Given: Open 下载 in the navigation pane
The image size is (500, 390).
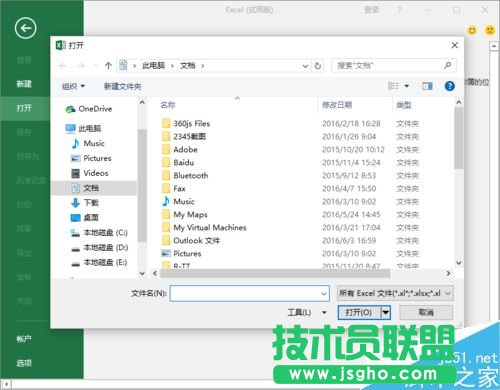Looking at the screenshot, I should (x=85, y=203).
